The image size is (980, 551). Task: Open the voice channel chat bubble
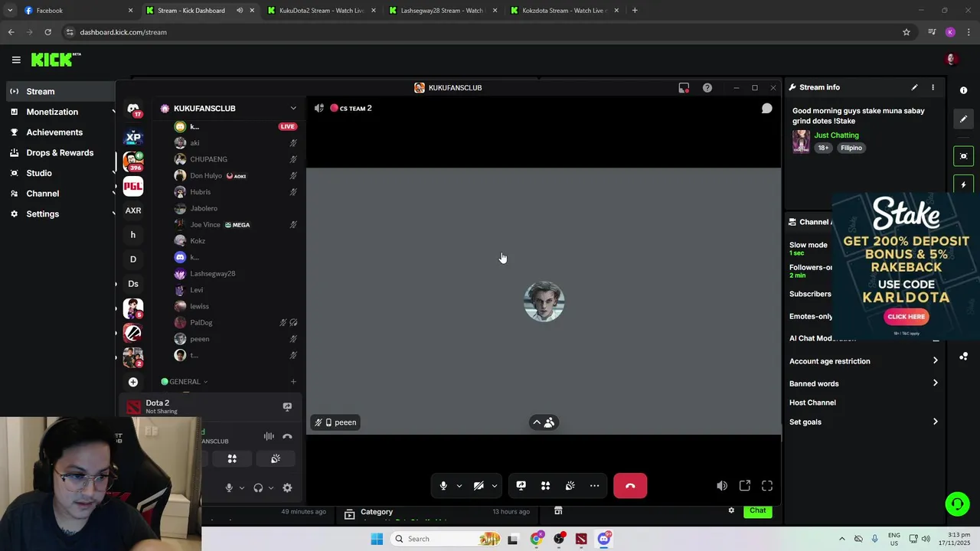pos(766,109)
